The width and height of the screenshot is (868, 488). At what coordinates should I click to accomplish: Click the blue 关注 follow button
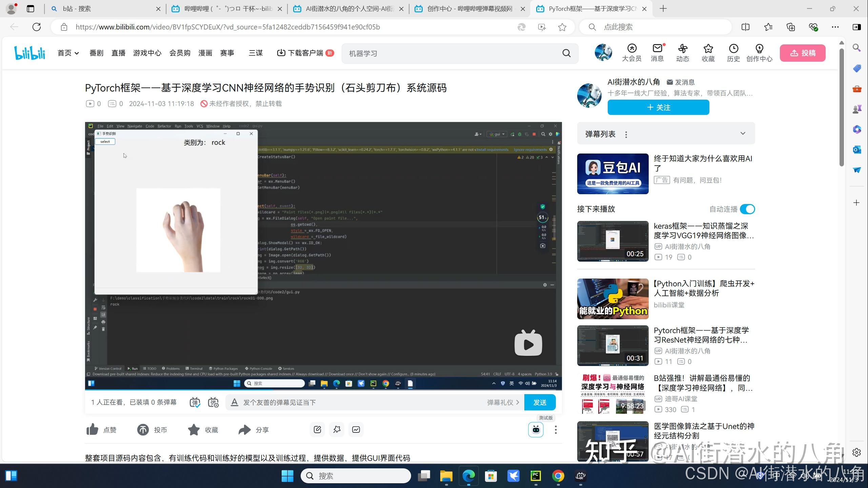pyautogui.click(x=658, y=107)
